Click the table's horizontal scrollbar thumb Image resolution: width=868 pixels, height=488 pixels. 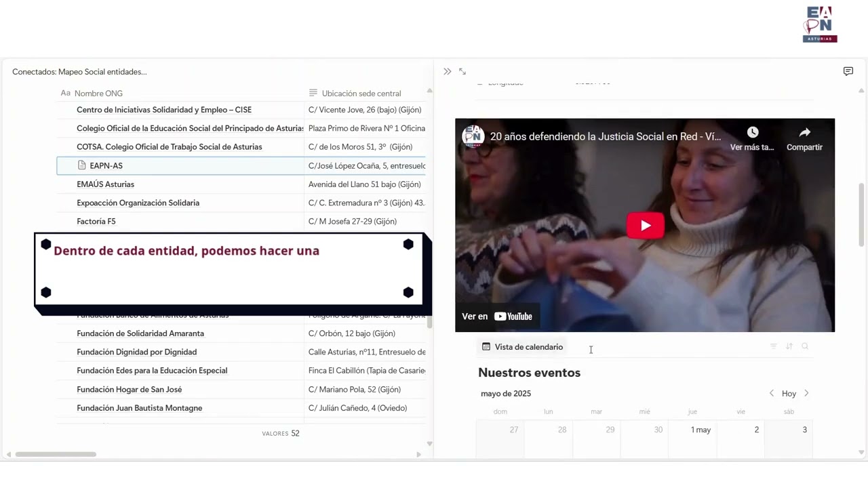coord(56,454)
